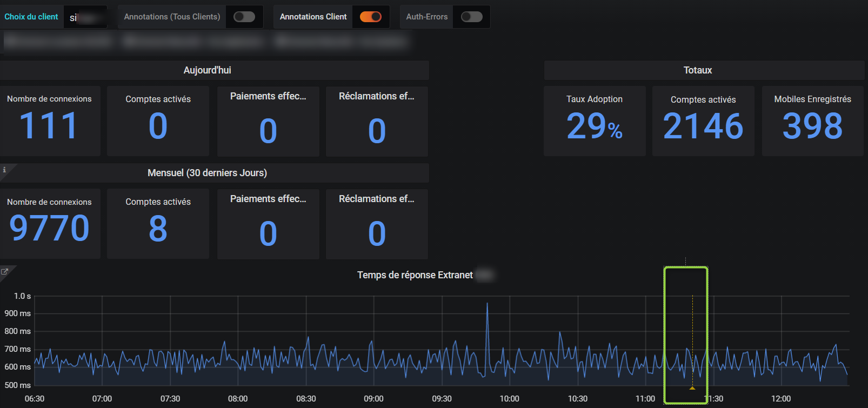Click the monthly Comptes activés value 8
The height and width of the screenshot is (408, 868).
click(x=158, y=229)
